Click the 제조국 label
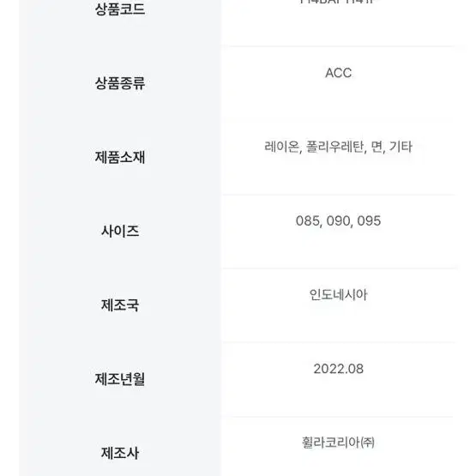 coord(120,305)
